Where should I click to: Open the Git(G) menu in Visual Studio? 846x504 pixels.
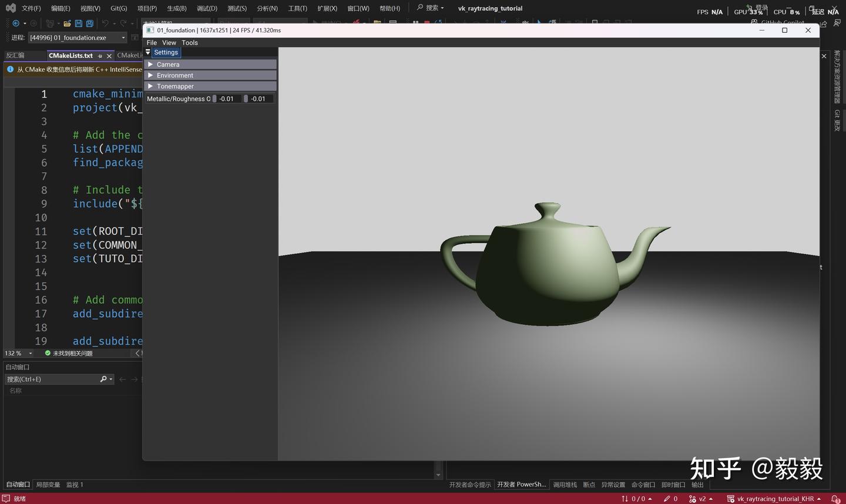point(119,8)
